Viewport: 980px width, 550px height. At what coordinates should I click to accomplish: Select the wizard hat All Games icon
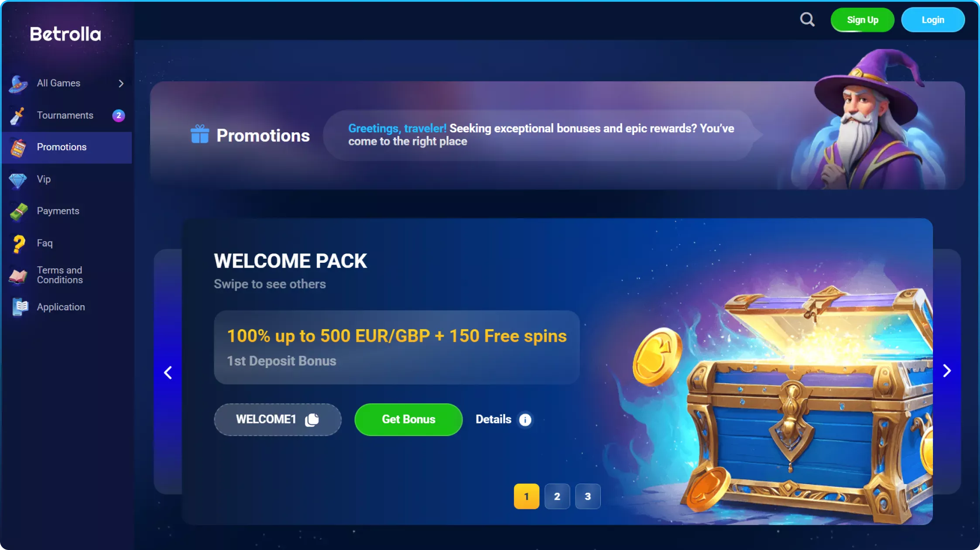[x=18, y=83]
